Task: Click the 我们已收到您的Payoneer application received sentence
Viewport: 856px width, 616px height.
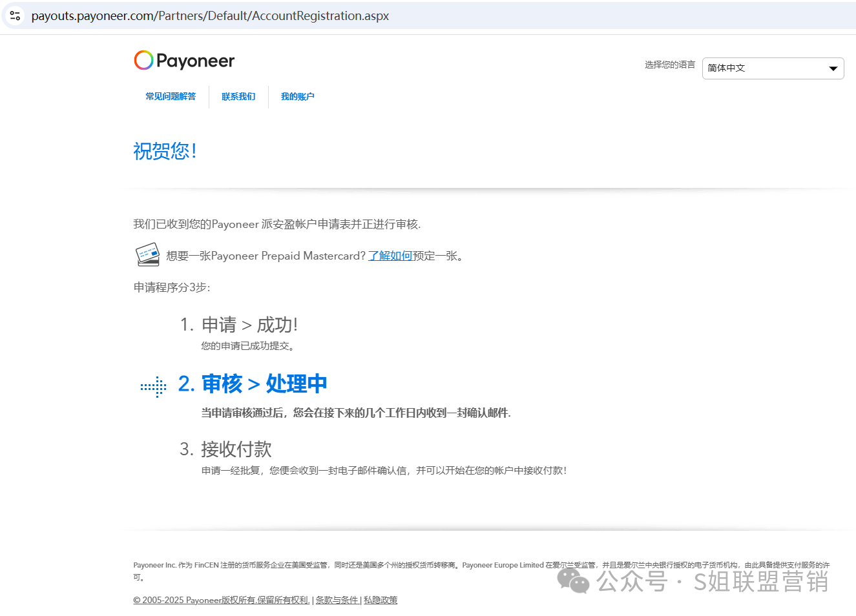Action: pyautogui.click(x=277, y=224)
